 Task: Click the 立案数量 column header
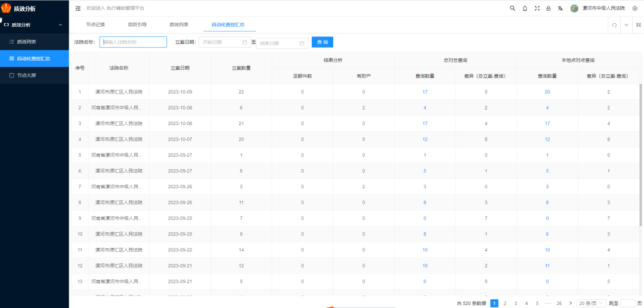click(x=241, y=68)
